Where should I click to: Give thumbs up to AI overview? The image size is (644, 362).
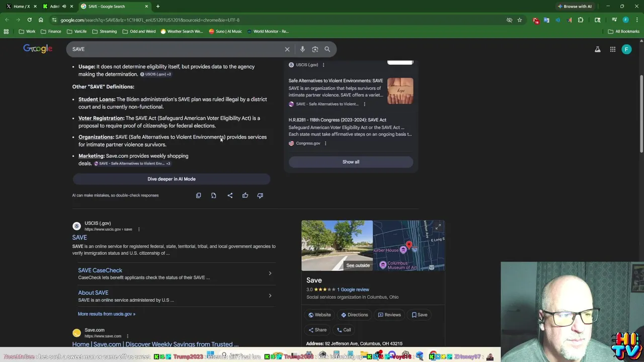pyautogui.click(x=245, y=196)
